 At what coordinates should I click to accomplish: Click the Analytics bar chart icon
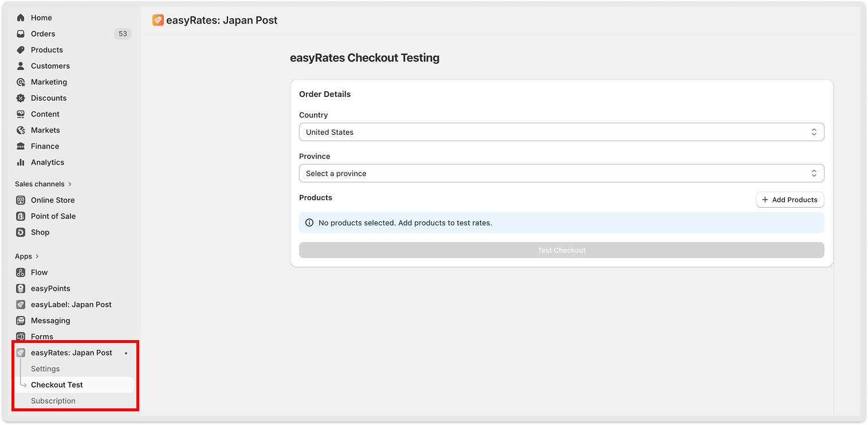coord(21,162)
